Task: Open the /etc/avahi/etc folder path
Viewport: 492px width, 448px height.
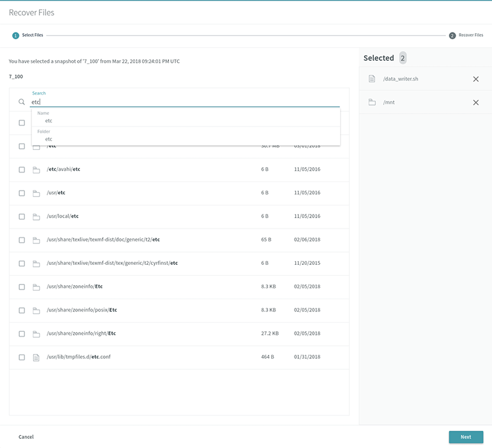Action: [x=63, y=169]
